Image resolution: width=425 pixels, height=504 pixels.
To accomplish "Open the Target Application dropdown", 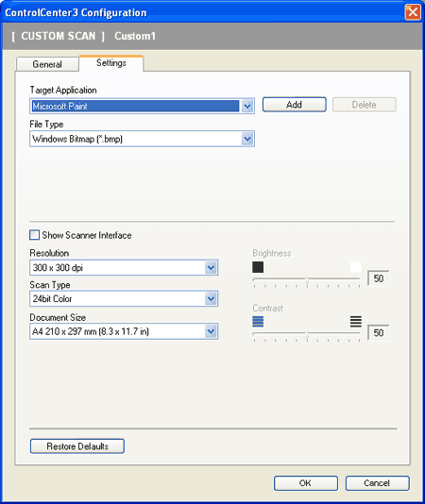I will (247, 106).
